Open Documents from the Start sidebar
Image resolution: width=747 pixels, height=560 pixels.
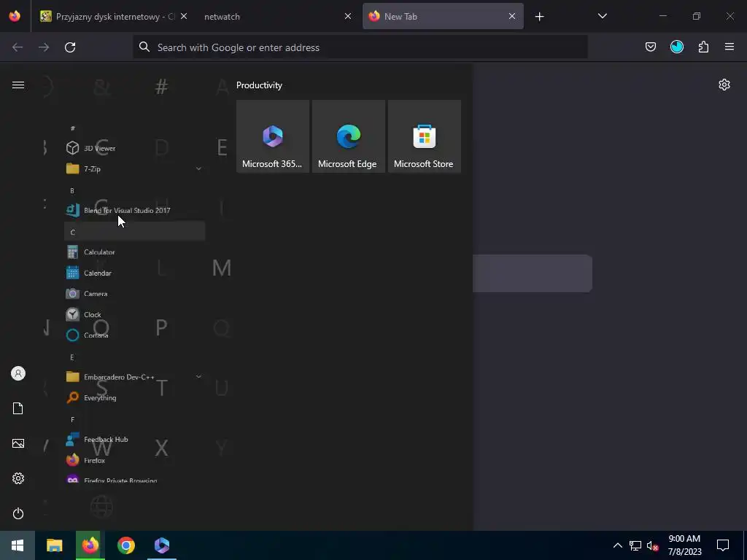18,408
